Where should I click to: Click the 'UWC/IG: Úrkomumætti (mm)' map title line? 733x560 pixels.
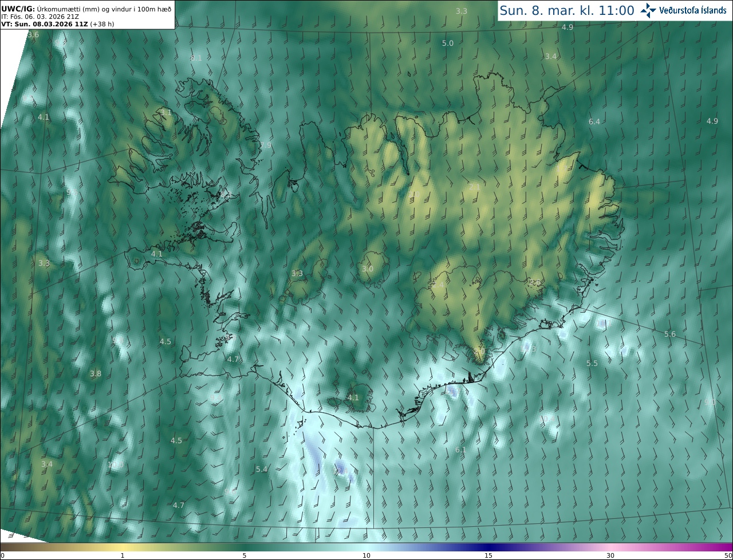(86, 10)
